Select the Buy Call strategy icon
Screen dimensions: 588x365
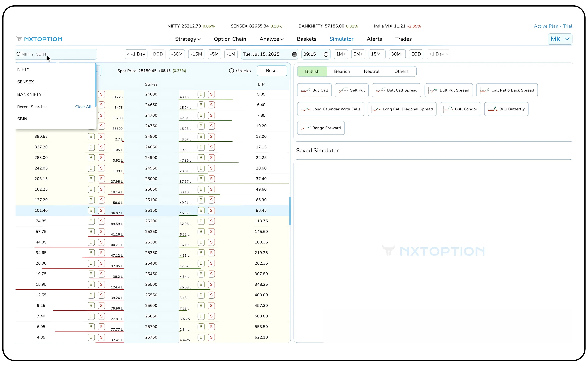pyautogui.click(x=314, y=90)
